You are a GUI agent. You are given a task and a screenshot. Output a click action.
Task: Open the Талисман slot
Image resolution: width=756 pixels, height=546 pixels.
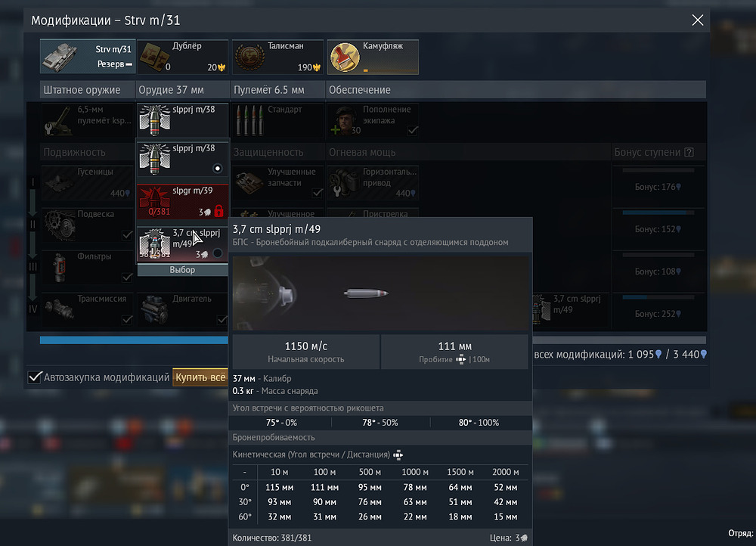(x=277, y=57)
